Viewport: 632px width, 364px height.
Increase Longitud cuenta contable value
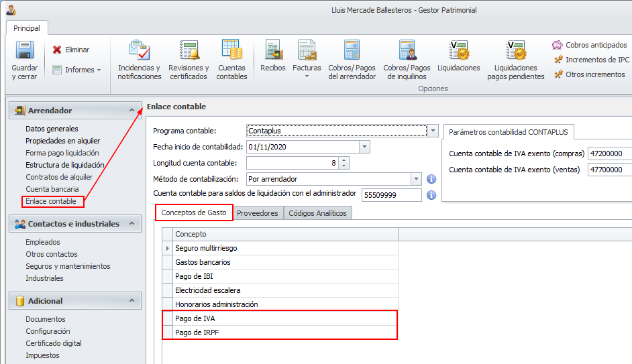click(344, 160)
